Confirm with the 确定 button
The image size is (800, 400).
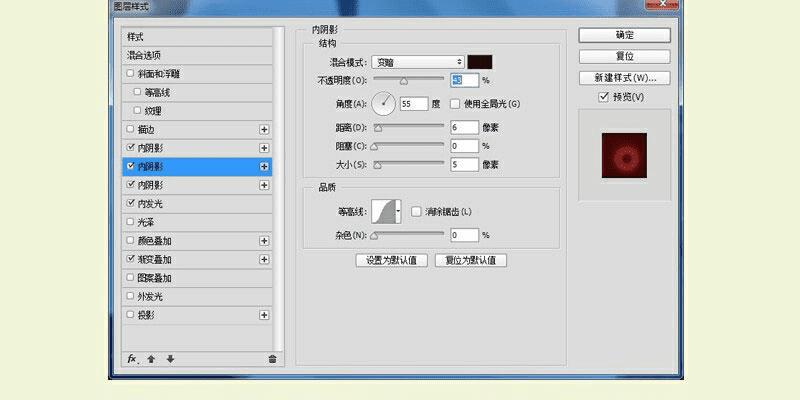(624, 35)
